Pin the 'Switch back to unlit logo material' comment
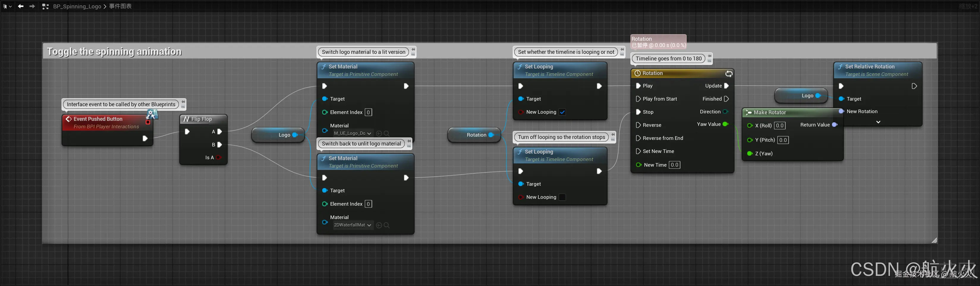Viewport: 980px width, 286px height. (x=409, y=141)
